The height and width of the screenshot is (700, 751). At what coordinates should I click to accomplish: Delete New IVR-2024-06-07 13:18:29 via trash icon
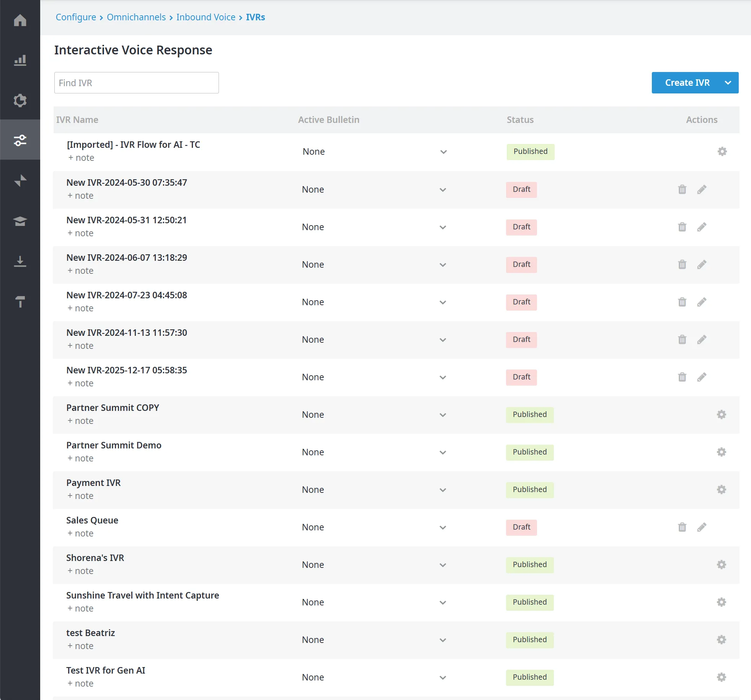click(682, 264)
